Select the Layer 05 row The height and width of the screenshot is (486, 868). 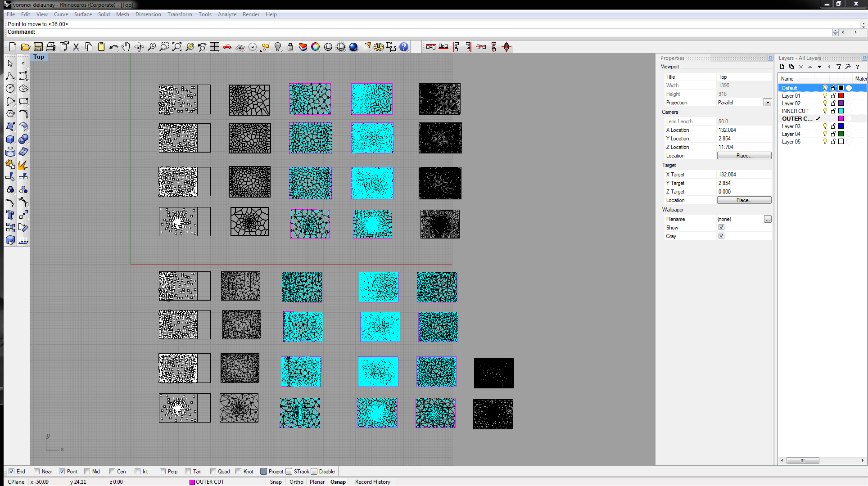click(822, 142)
